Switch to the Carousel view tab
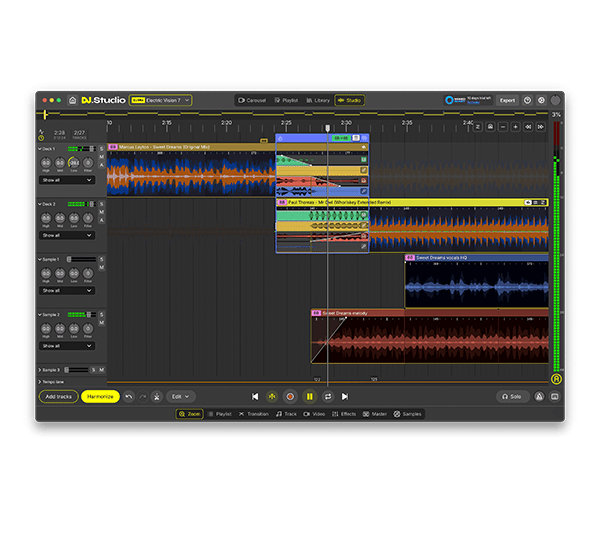Viewport: 600px width, 543px height. pos(252,100)
